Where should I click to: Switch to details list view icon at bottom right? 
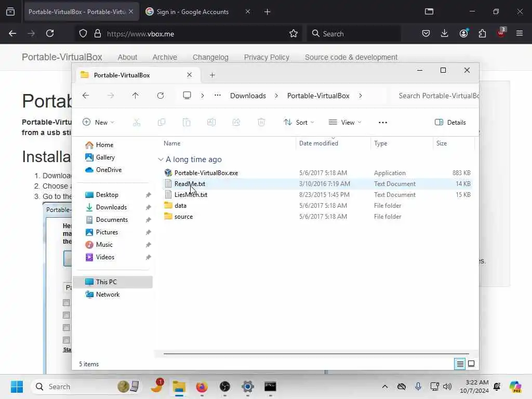point(460,364)
